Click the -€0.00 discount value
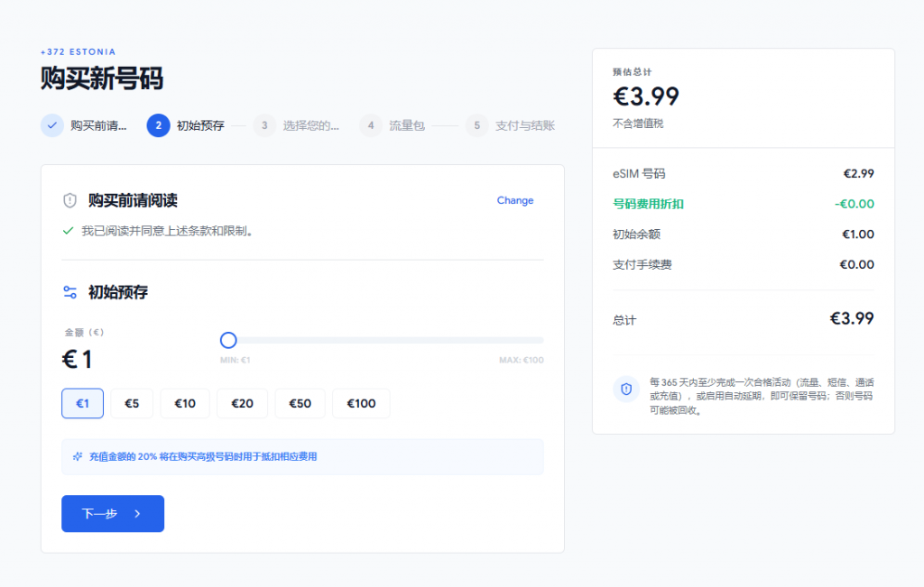This screenshot has height=587, width=924. coord(855,204)
